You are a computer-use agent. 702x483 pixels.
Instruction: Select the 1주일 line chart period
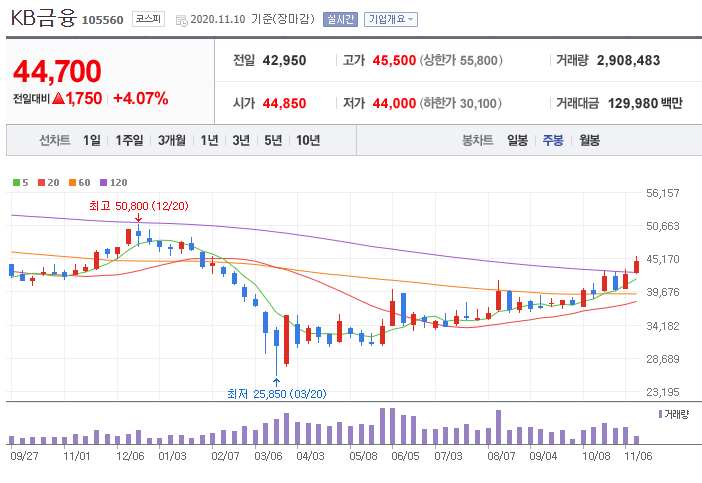[129, 141]
